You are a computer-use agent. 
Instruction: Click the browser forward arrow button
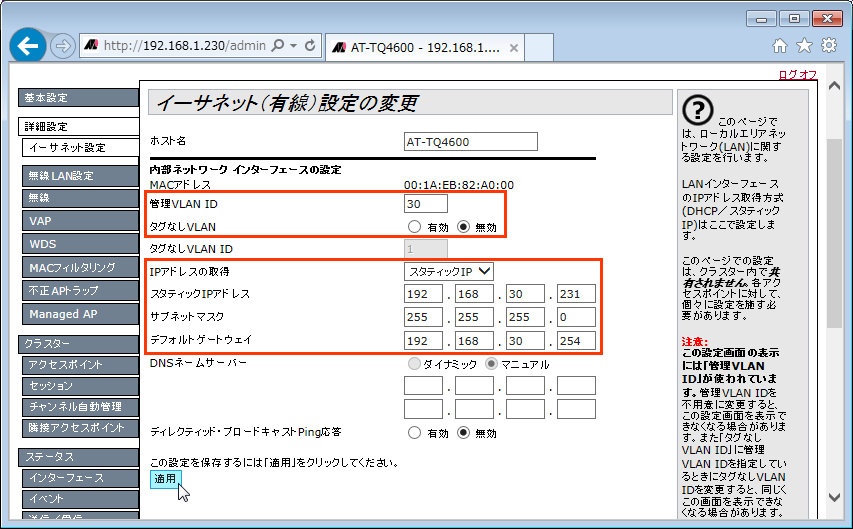(x=62, y=46)
